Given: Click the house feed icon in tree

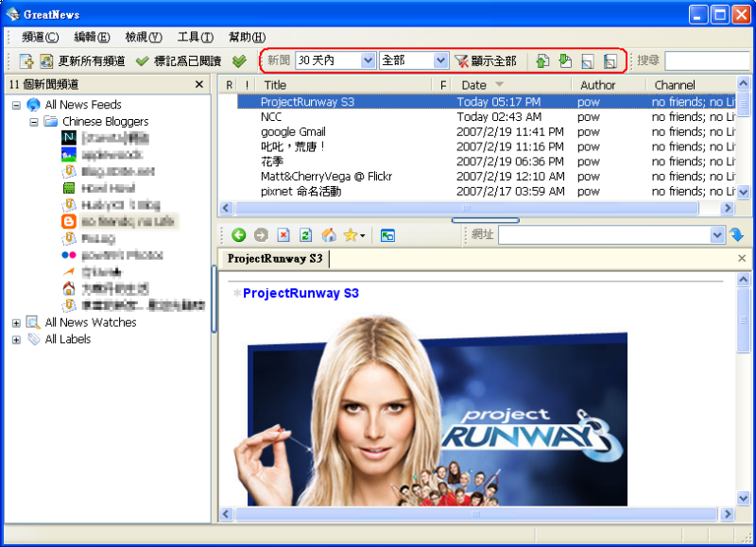Looking at the screenshot, I should (x=69, y=288).
